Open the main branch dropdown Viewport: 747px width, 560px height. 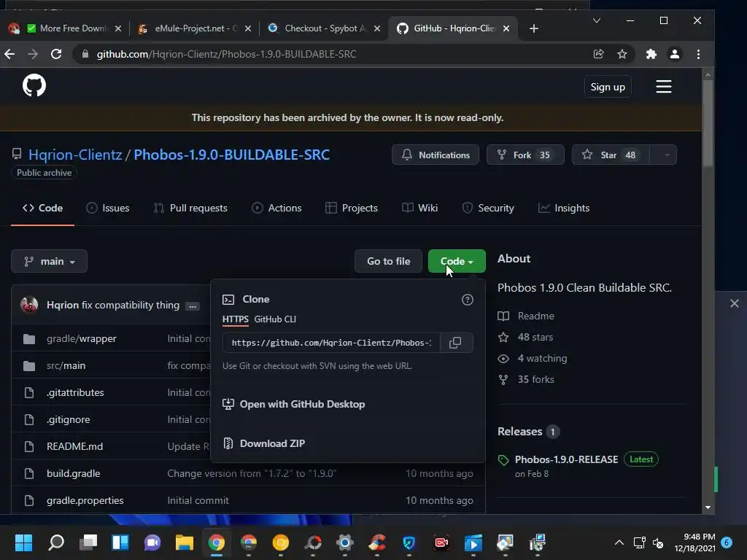(49, 261)
